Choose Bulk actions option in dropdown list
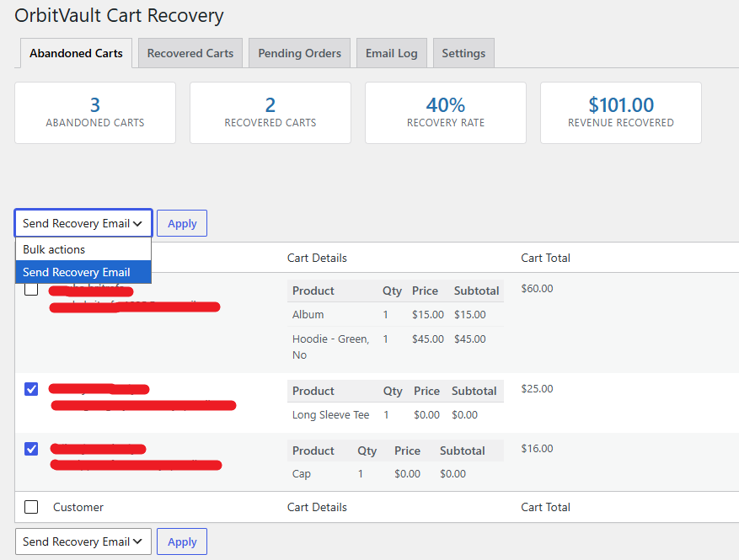739x560 pixels. pyautogui.click(x=83, y=249)
